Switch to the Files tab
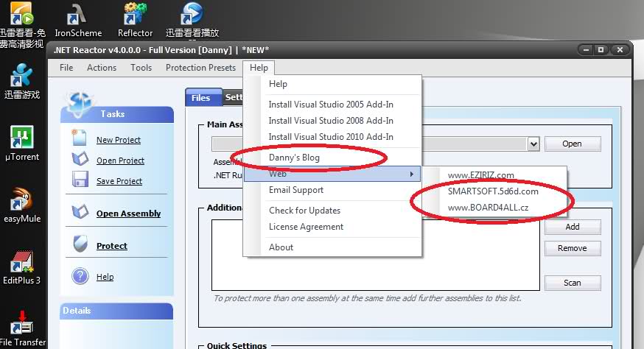Viewport: 644px width, 349px height. point(203,98)
